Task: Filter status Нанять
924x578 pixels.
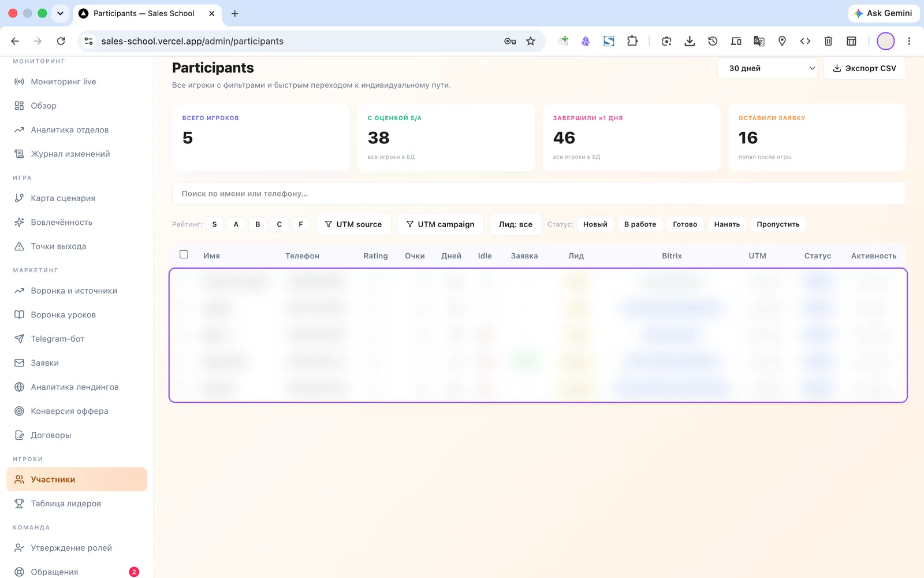Action: (x=727, y=224)
